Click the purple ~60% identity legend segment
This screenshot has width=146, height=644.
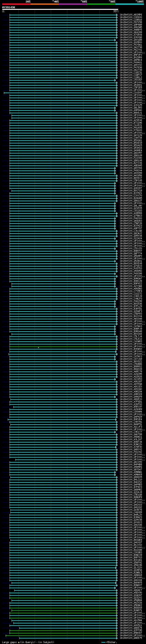coord(73,4)
